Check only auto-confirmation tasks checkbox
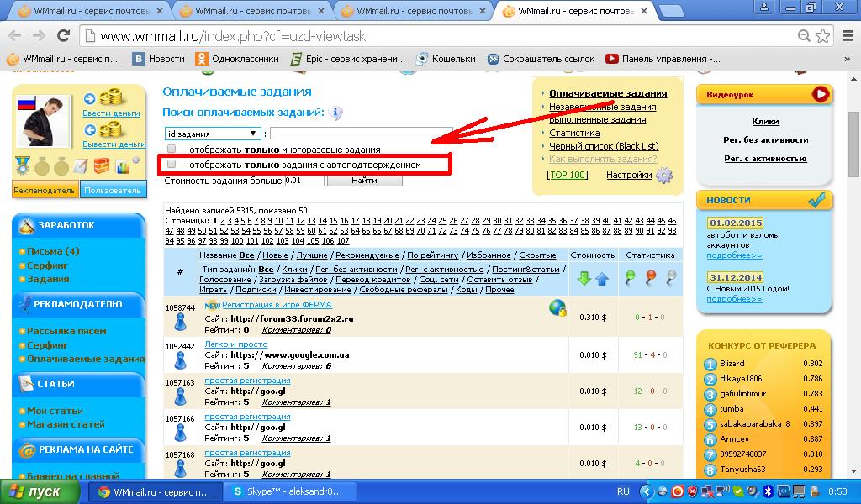Image resolution: width=861 pixels, height=504 pixels. (x=172, y=165)
